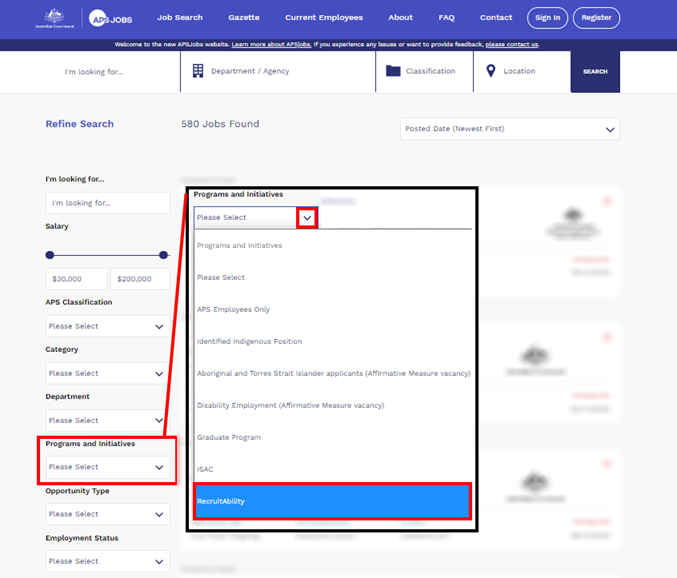
Task: Click the Location search field
Action: tap(522, 72)
